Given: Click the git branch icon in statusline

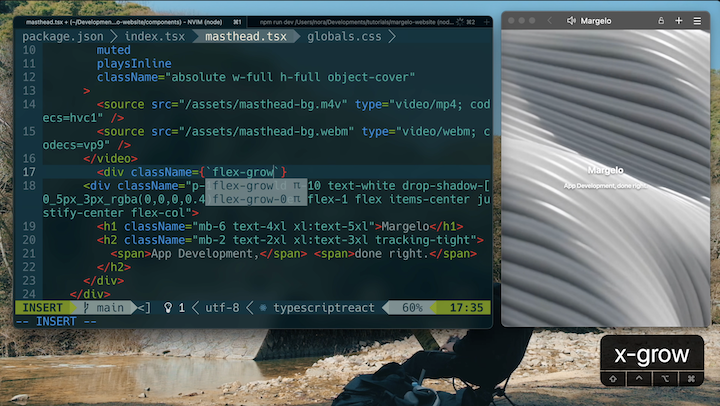Looking at the screenshot, I should (86, 308).
